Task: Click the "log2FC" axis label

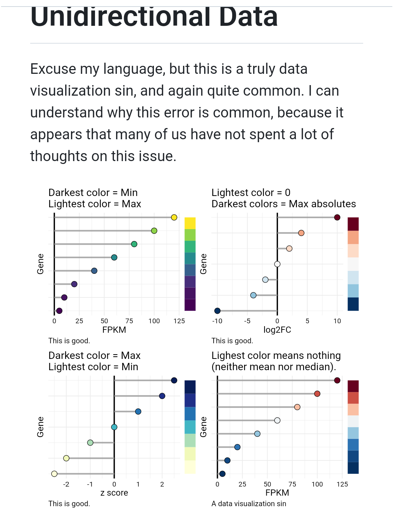Action: [x=277, y=330]
